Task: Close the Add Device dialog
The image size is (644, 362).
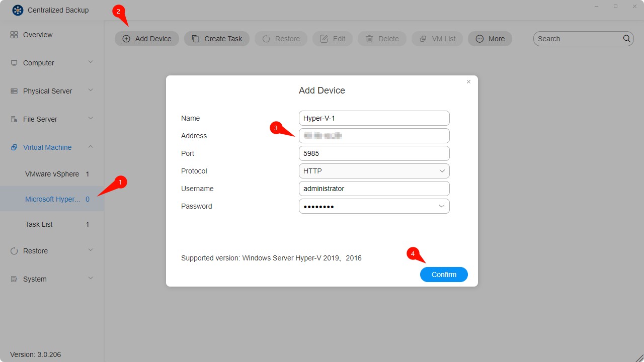Action: pos(468,81)
